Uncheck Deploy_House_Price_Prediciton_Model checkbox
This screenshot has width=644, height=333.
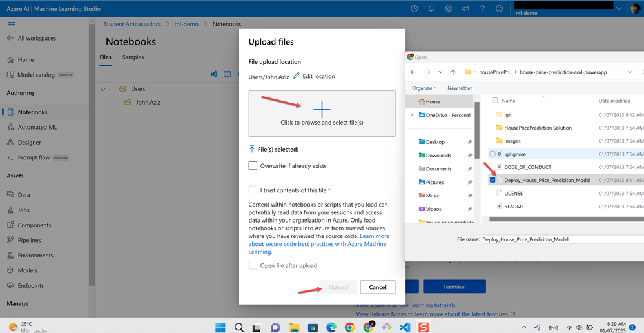pos(492,180)
